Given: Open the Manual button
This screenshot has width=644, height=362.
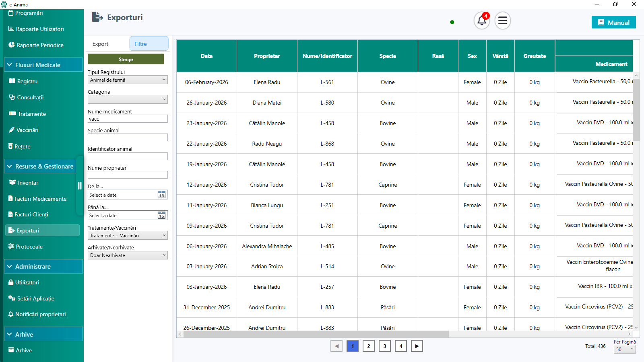Looking at the screenshot, I should click(x=613, y=23).
